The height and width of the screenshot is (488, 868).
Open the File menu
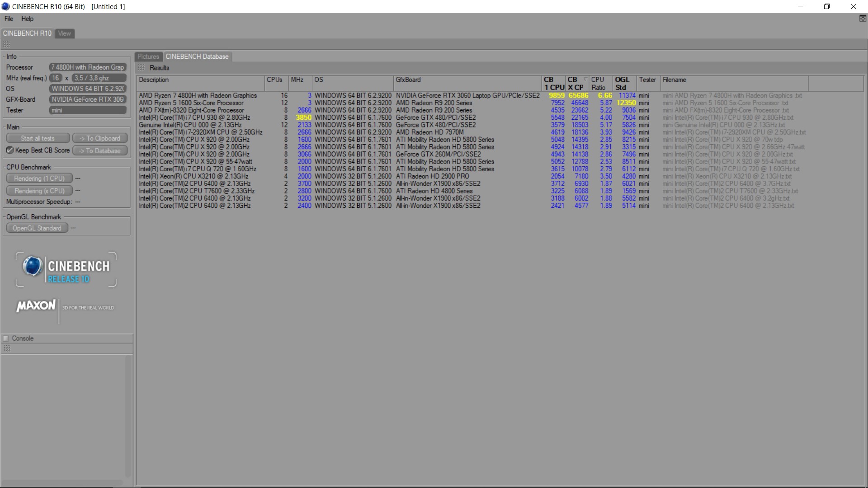pyautogui.click(x=9, y=19)
